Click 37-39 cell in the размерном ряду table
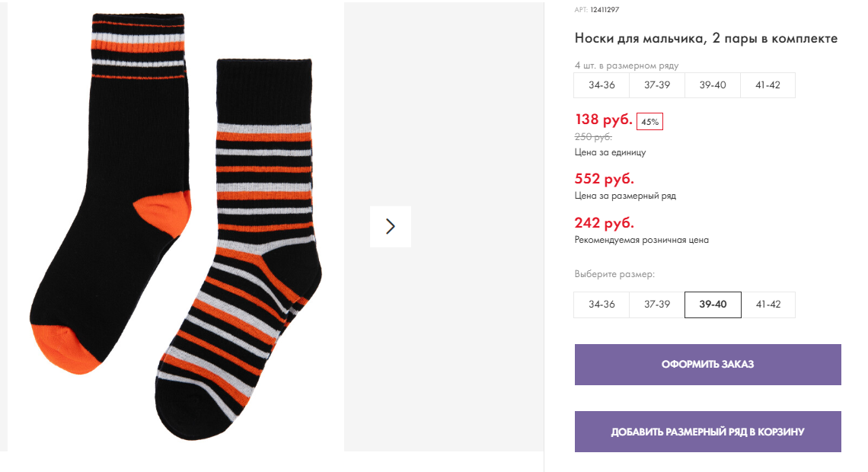The image size is (868, 472). pyautogui.click(x=657, y=85)
